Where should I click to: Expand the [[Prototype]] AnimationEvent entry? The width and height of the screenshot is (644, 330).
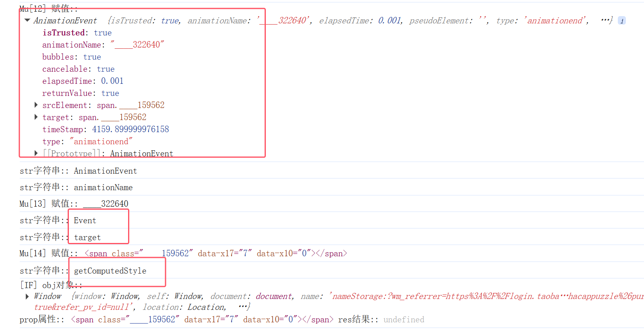[x=36, y=153]
